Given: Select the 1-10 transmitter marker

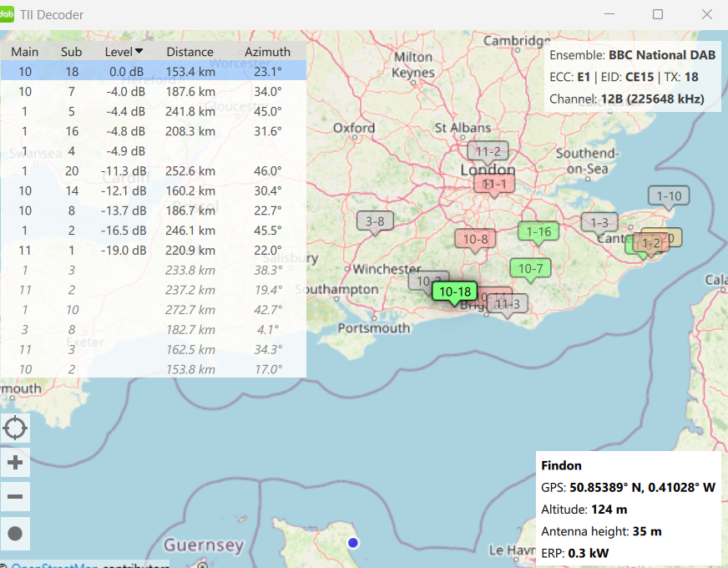Looking at the screenshot, I should pos(669,196).
